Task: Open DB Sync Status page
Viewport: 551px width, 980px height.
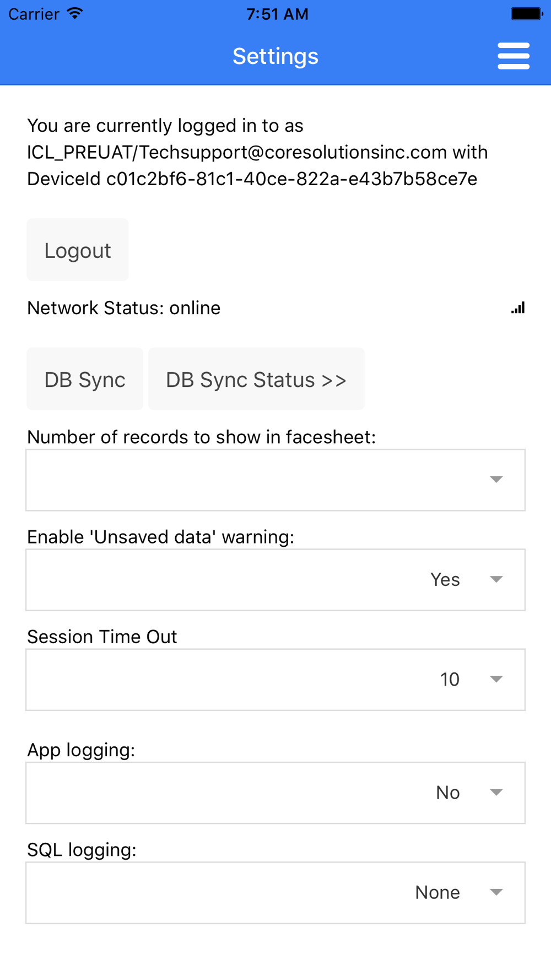Action: click(x=256, y=379)
